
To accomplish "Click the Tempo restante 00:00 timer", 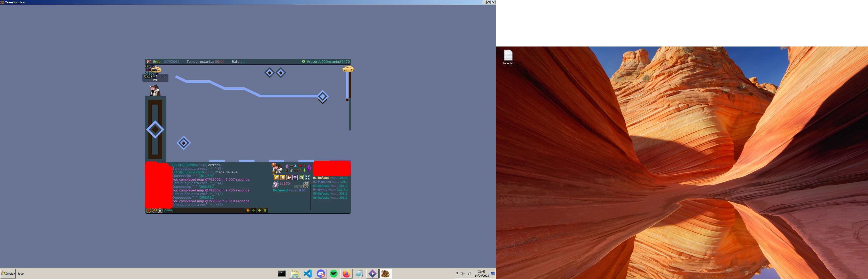I will coord(206,62).
